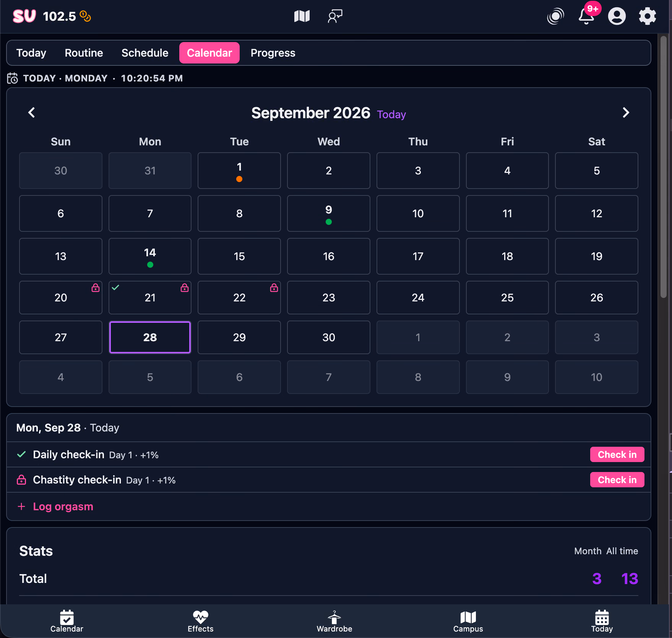
Task: Click the coins currency icon
Action: pos(85,16)
